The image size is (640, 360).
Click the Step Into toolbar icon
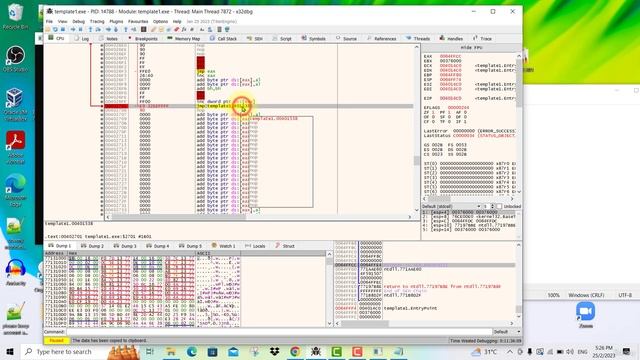point(91,29)
